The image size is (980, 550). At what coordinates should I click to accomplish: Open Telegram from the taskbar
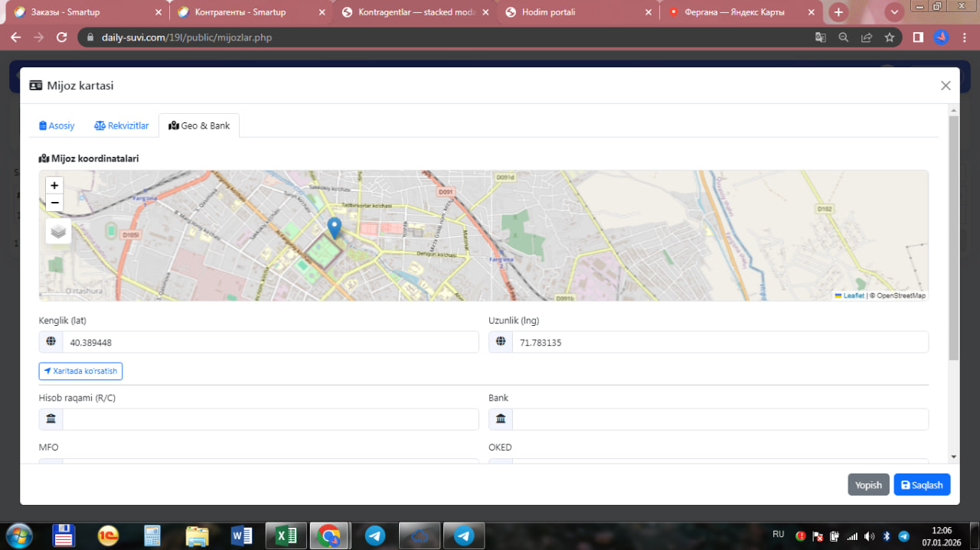point(375,536)
